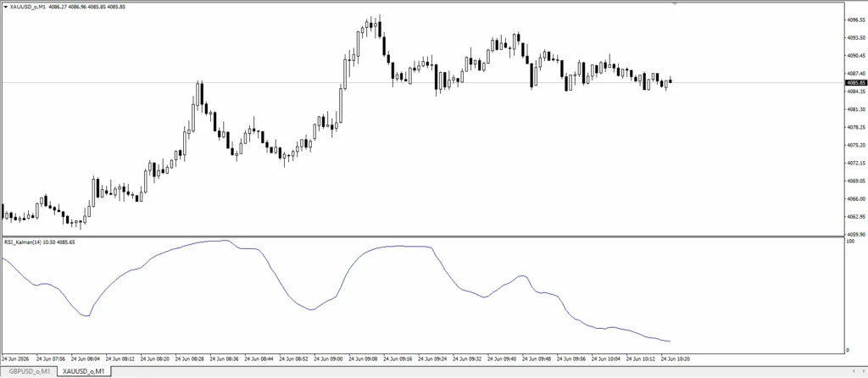
Task: Click the XAUUSD_o,M1 chart title text
Action: (x=28, y=7)
